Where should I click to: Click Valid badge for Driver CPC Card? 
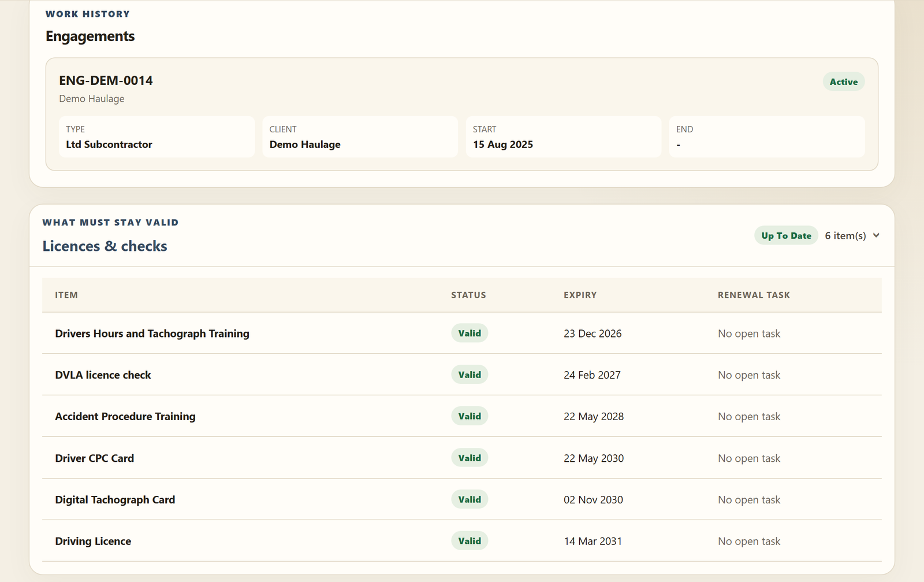(x=470, y=458)
